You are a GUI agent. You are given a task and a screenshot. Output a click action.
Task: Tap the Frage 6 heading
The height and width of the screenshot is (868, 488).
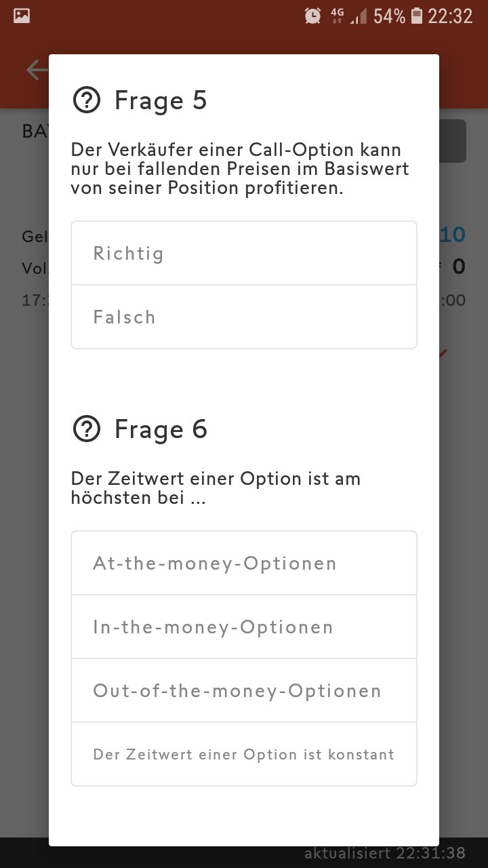[161, 429]
